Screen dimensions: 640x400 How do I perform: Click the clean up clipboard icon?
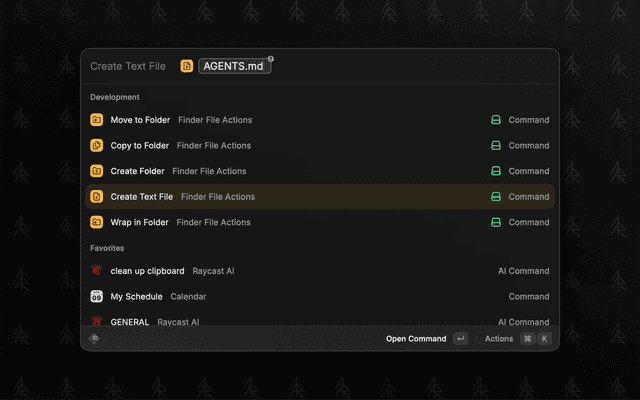click(97, 271)
